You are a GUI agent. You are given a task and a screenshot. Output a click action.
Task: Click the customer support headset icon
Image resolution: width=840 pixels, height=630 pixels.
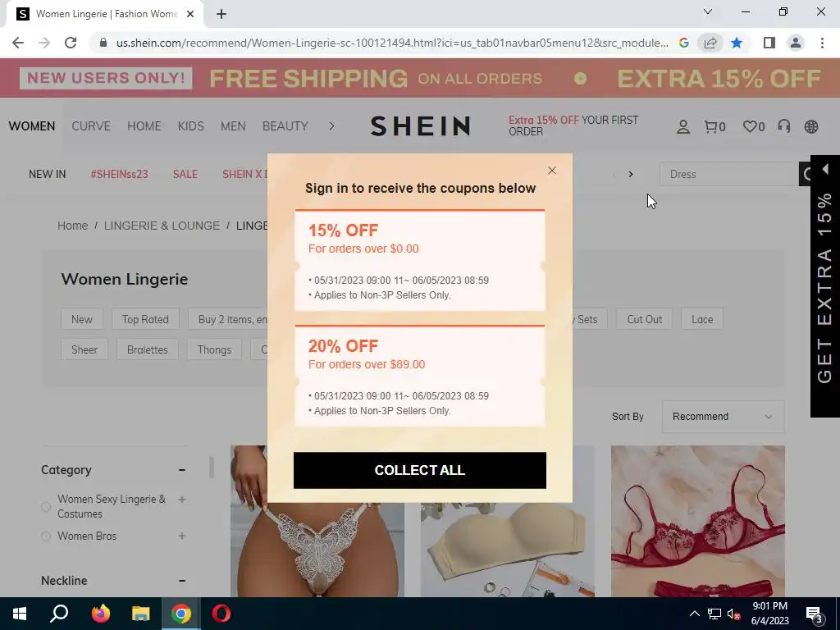click(783, 126)
